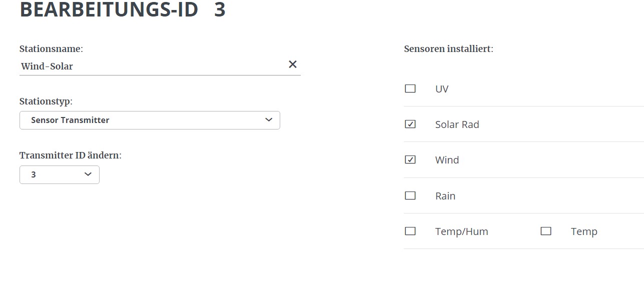The image size is (644, 281).
Task: Click the Rain sensor label text
Action: [445, 196]
